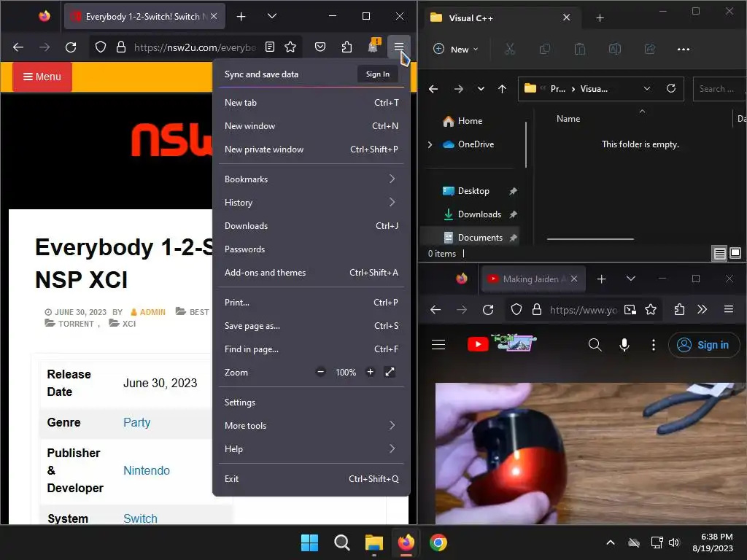Image resolution: width=747 pixels, height=560 pixels.
Task: Expand the Help submenu
Action: pos(311,449)
